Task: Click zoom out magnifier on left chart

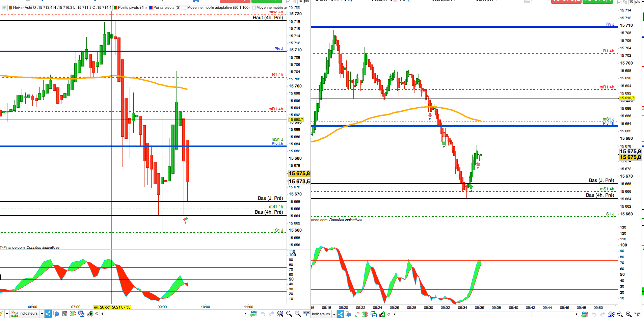Action: tap(289, 314)
